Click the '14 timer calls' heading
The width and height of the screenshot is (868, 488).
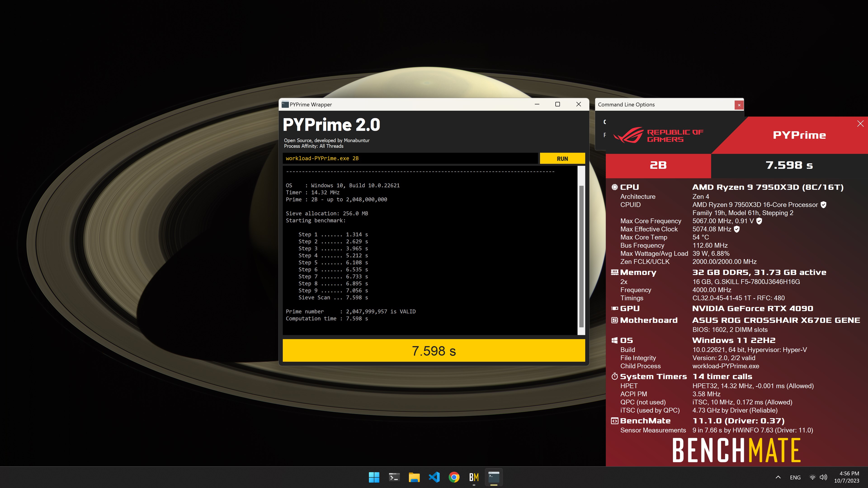722,377
